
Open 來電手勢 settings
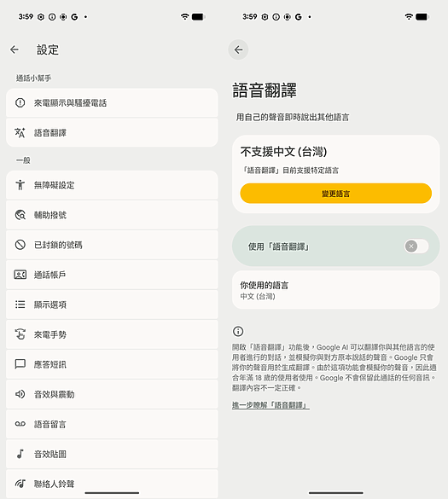112,334
